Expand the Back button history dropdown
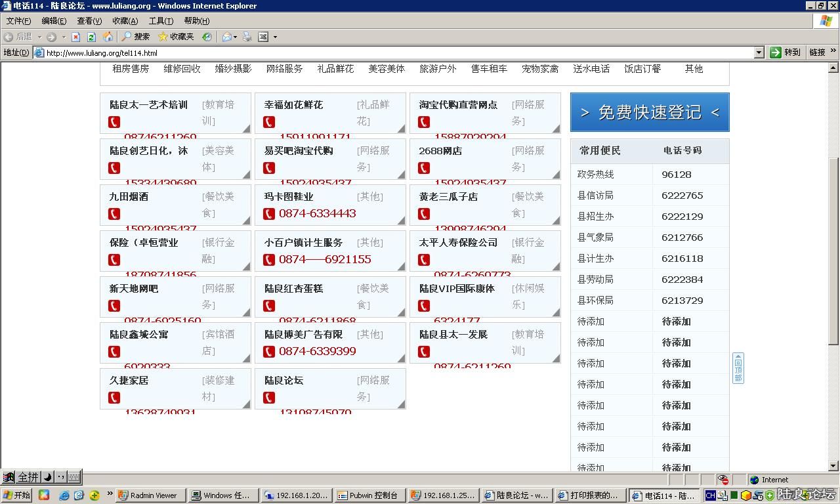Screen dimensions: 840x504 click(x=39, y=37)
